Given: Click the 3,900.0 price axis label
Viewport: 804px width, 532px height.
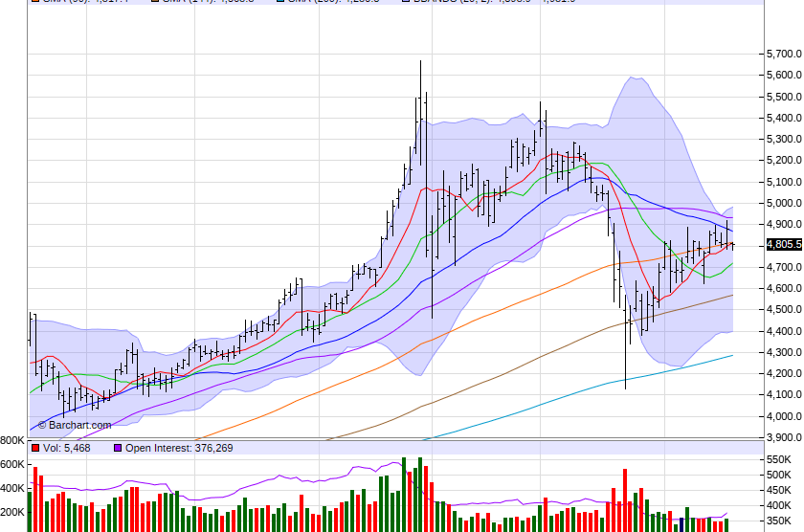Looking at the screenshot, I should click(x=784, y=437).
